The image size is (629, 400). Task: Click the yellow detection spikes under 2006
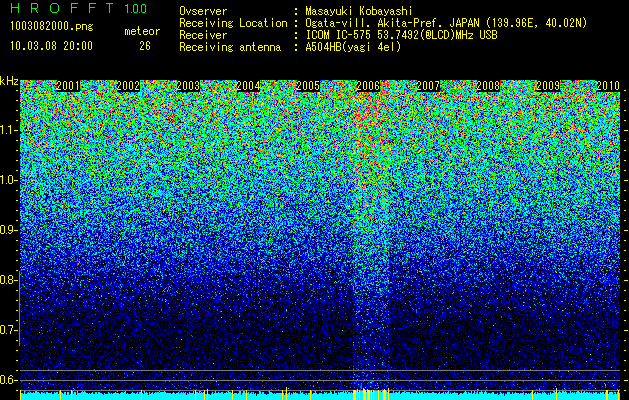371,394
